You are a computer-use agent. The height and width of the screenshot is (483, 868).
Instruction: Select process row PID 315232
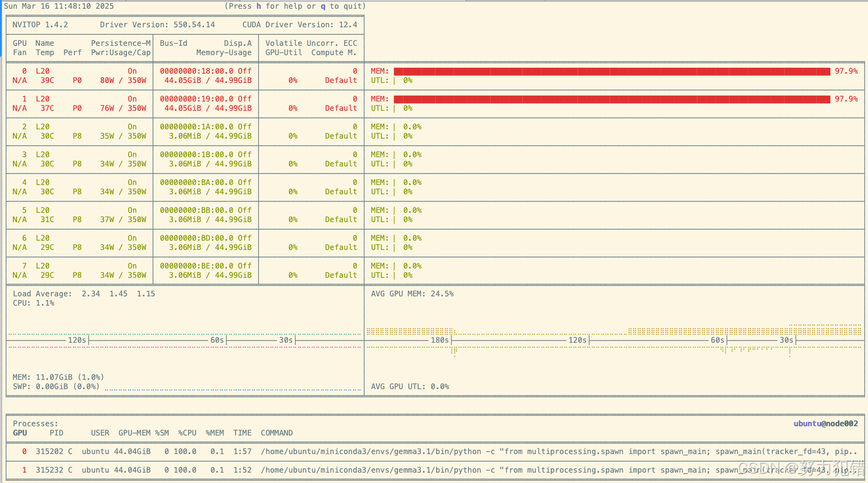tap(435, 470)
